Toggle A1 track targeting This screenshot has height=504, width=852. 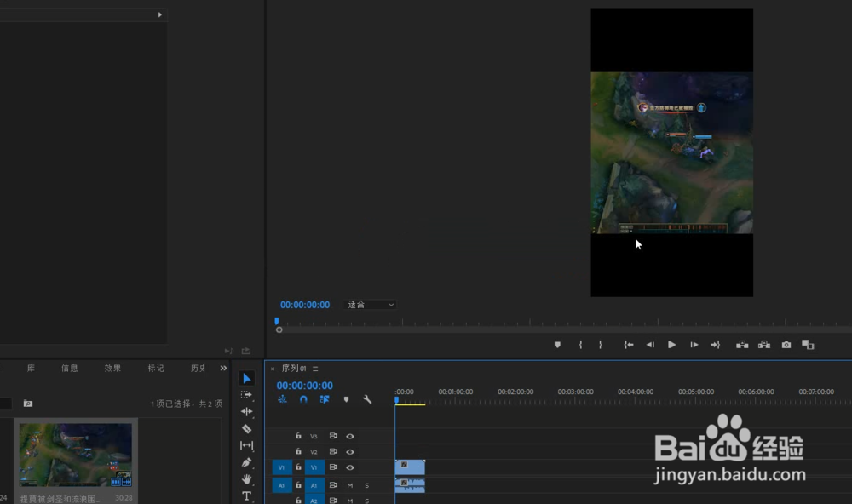coord(314,485)
